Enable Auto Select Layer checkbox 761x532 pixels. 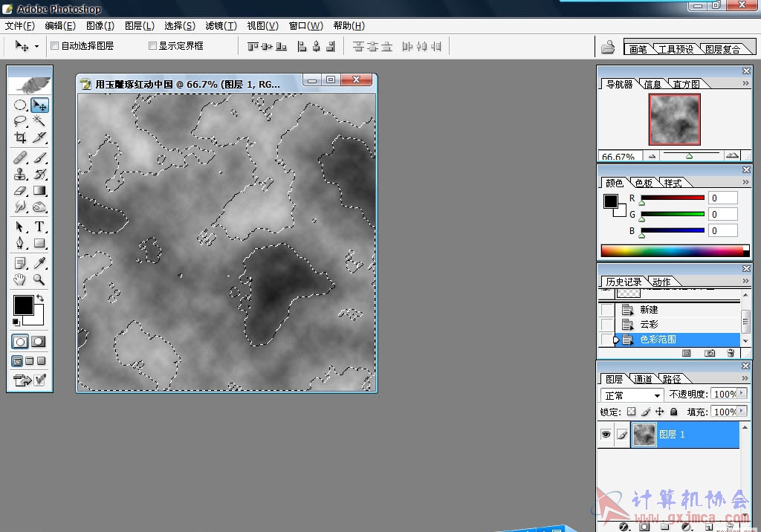(55, 45)
